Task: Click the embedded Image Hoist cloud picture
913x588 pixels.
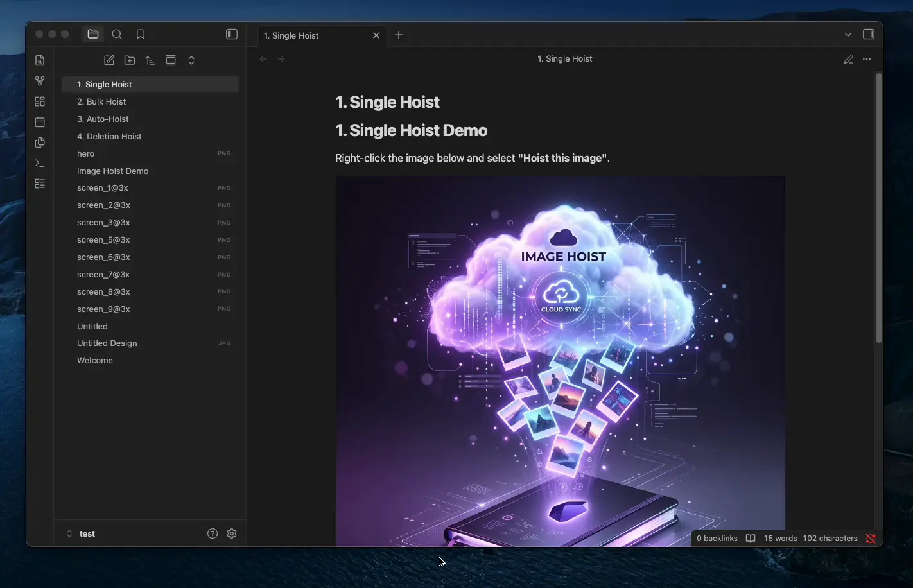Action: 560,361
